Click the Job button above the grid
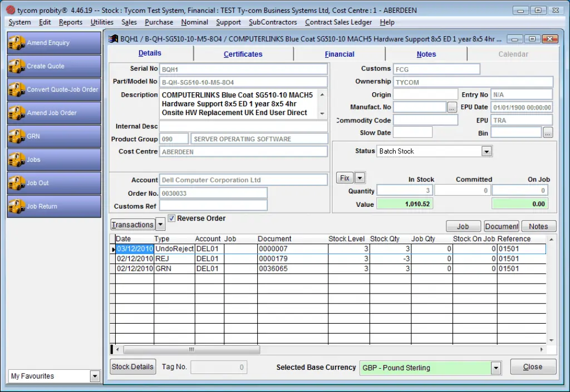Viewport: 570px width, 392px height. (x=463, y=226)
